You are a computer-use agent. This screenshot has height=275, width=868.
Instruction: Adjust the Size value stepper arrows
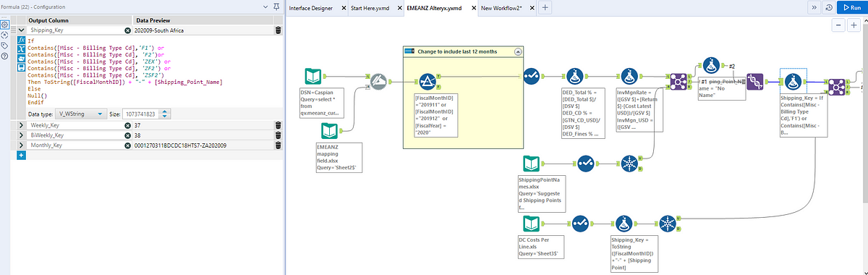(166, 114)
